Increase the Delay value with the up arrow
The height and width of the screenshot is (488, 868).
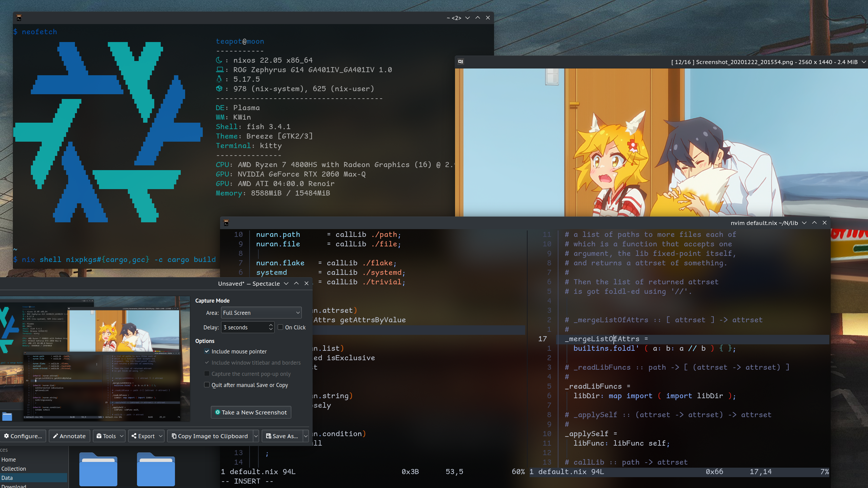click(x=271, y=325)
